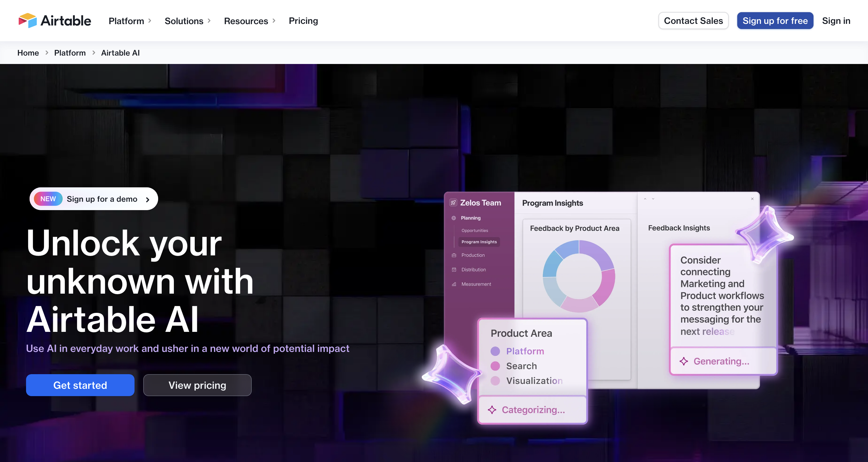This screenshot has height=462, width=868.
Task: Click the 'Unlock your unknown with Airtable AI' headline
Action: (140, 281)
